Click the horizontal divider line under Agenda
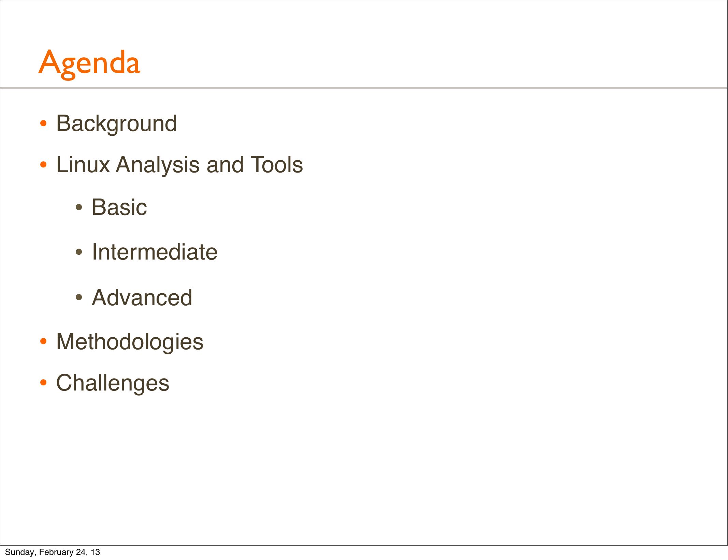 click(x=364, y=88)
